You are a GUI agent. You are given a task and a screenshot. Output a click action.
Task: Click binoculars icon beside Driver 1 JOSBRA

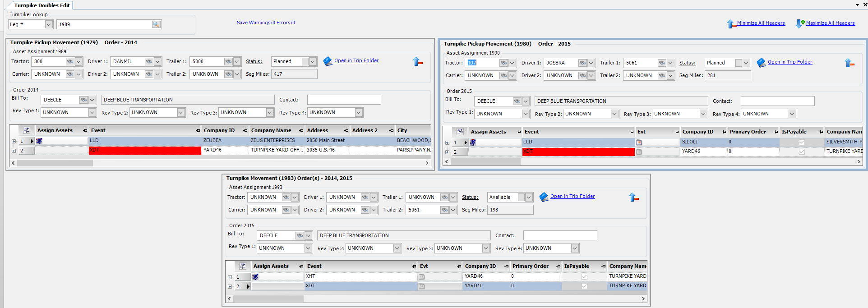(582, 63)
